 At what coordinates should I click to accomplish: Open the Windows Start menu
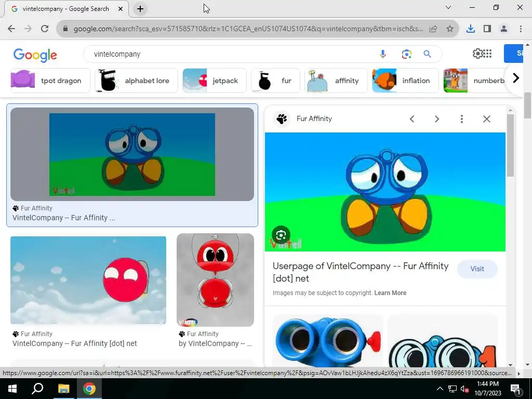pyautogui.click(x=12, y=389)
